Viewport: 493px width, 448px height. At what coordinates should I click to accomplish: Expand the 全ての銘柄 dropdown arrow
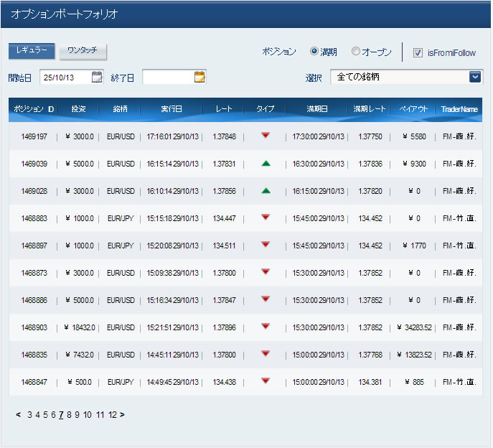point(475,77)
